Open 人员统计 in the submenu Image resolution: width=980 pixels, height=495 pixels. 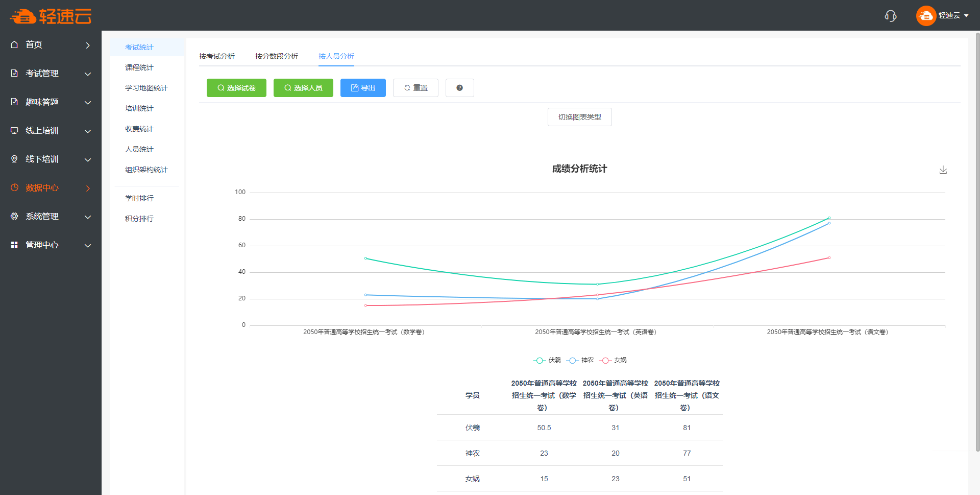(139, 149)
